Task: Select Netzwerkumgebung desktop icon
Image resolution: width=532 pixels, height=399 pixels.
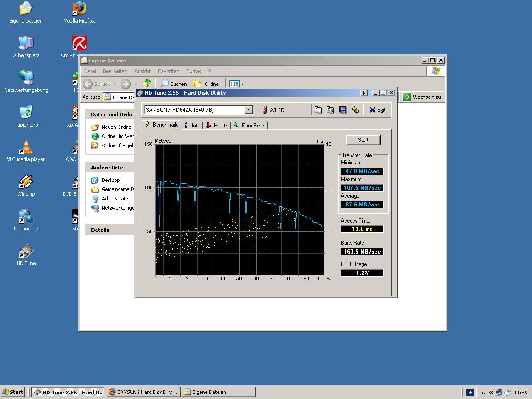Action: (x=26, y=82)
